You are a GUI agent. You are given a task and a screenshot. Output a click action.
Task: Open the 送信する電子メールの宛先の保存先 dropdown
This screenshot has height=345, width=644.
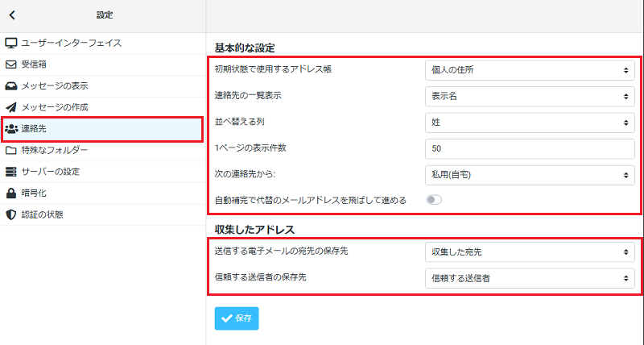[530, 252]
